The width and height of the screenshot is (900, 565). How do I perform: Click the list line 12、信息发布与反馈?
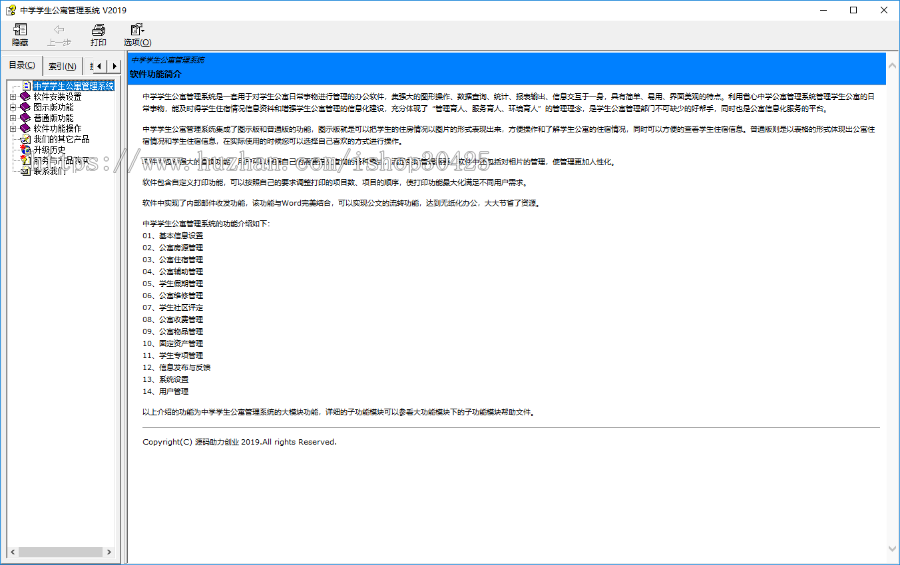(x=176, y=367)
